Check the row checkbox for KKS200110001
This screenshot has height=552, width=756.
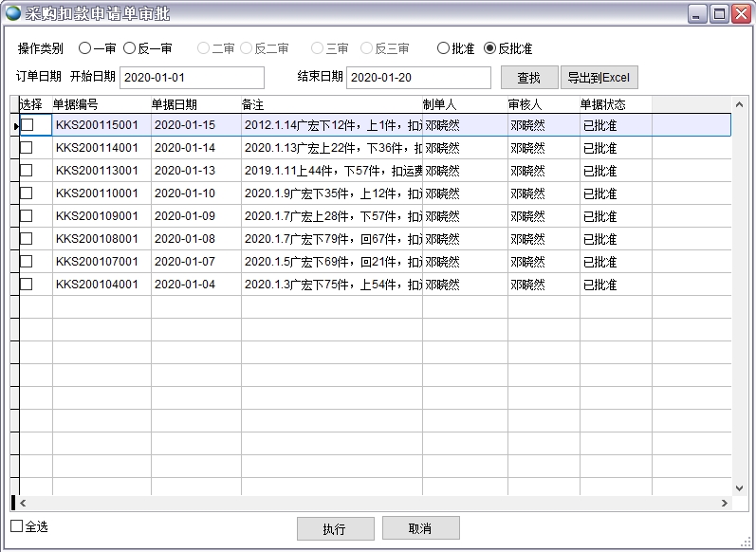(x=27, y=193)
